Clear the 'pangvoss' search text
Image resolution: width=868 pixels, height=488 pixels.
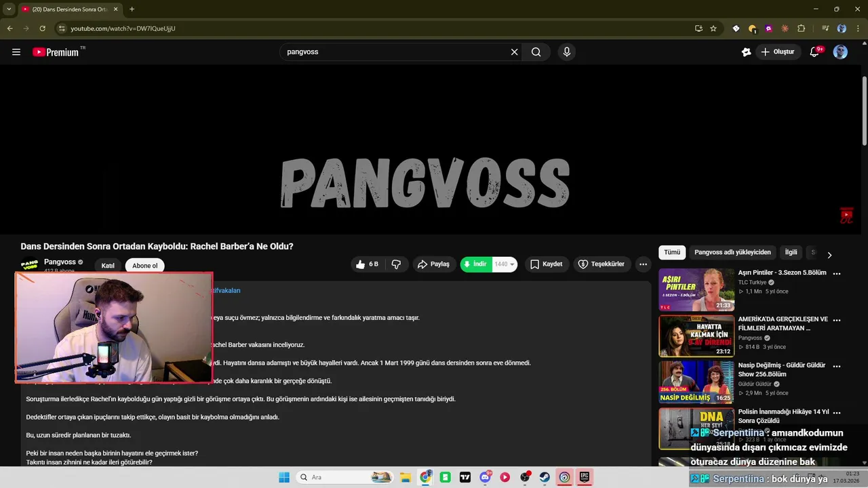click(514, 52)
